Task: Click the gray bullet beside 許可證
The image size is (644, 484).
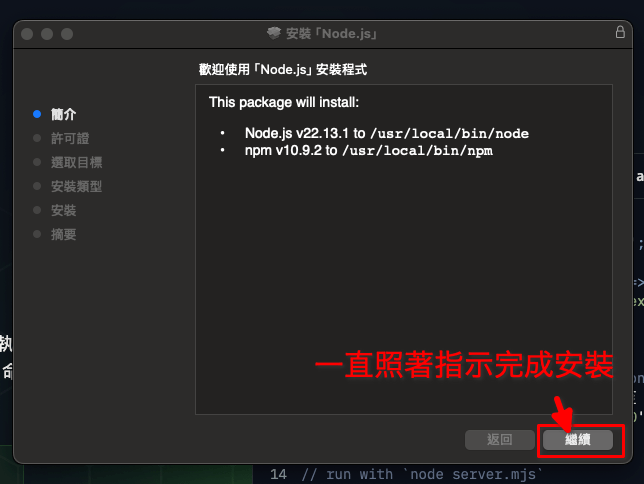Action: tap(37, 138)
